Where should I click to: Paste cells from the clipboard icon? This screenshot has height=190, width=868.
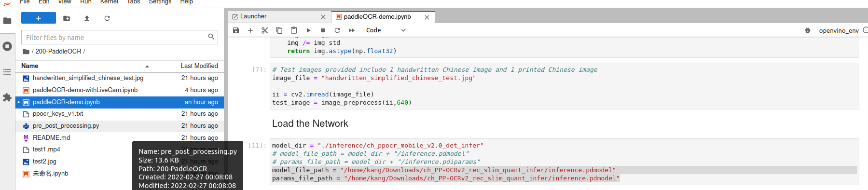[294, 30]
